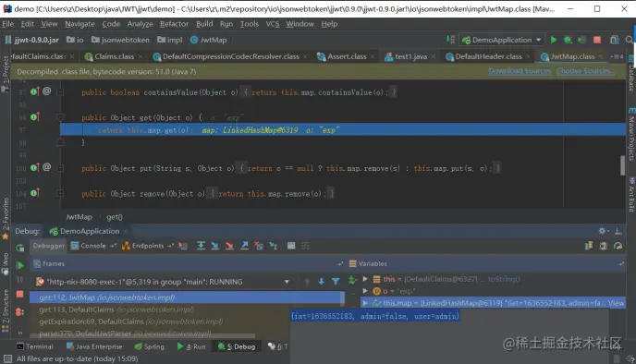
Task: Toggle frames filter funnel icon
Action: click(336, 281)
